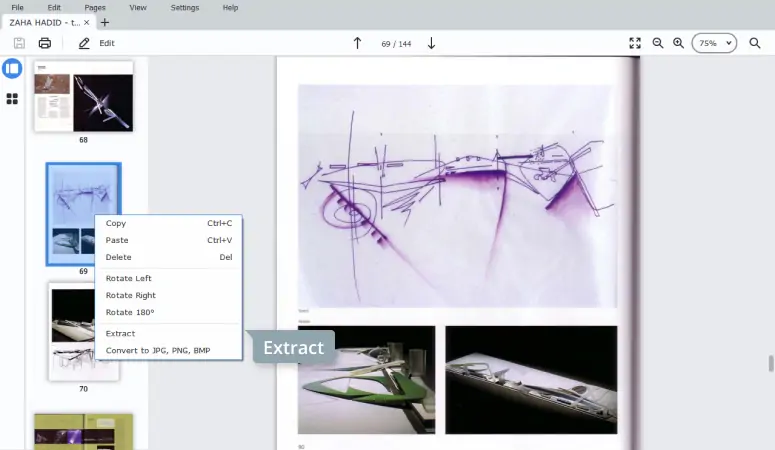Viewport: 775px width, 450px height.
Task: Click the vertical scrollbar handle
Action: coord(771,363)
